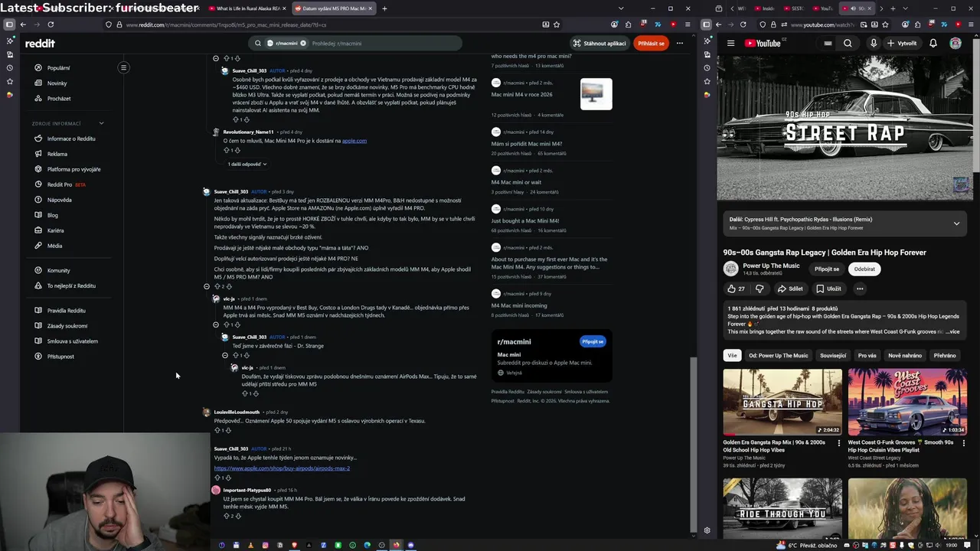
Task: Collapse the Dr. Strange reply thread
Action: [225, 355]
